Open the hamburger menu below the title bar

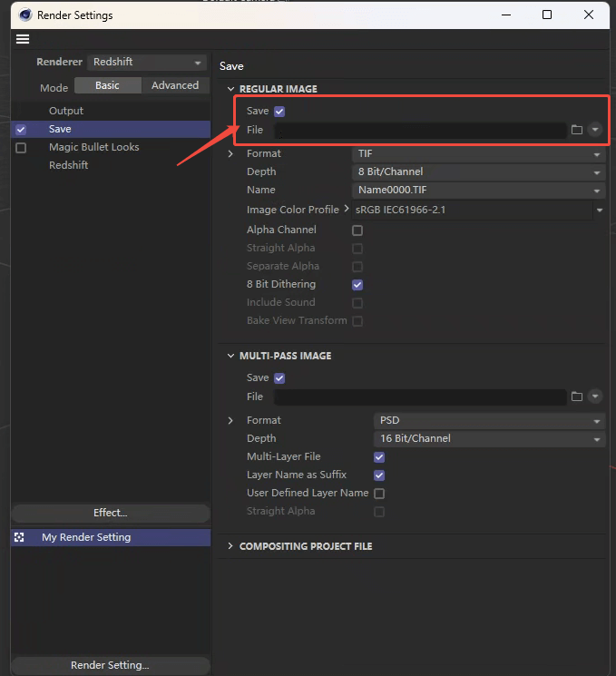pyautogui.click(x=23, y=39)
